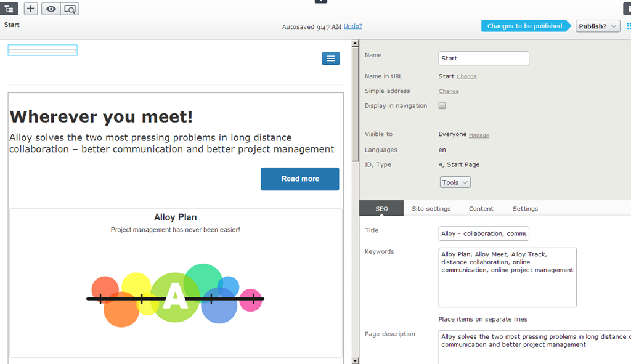Click Change next to Name in URL
The height and width of the screenshot is (364, 631).
tap(466, 77)
